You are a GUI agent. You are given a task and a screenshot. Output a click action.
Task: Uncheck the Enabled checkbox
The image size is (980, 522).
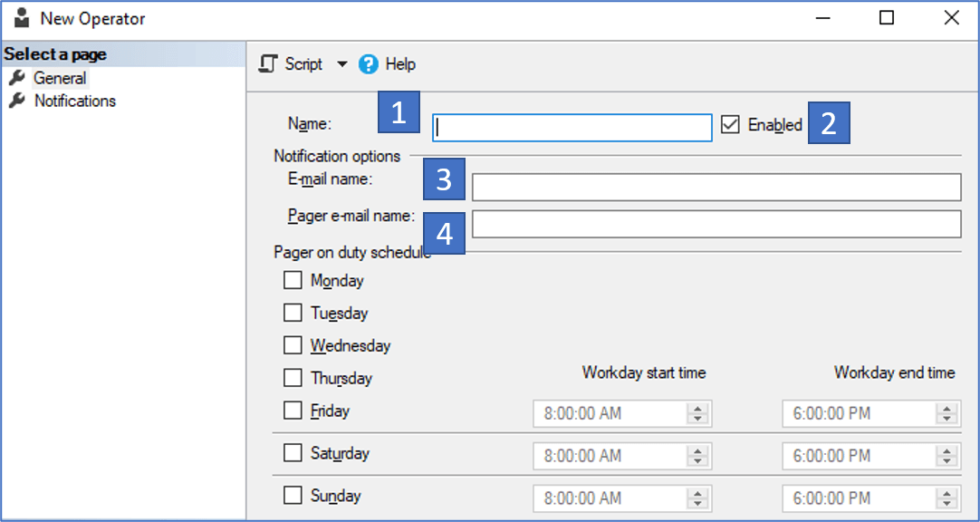pos(730,124)
